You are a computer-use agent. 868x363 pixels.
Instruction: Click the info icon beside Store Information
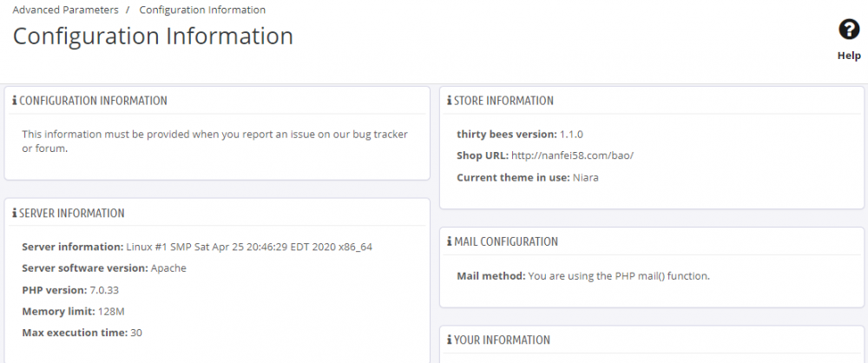[x=450, y=101]
